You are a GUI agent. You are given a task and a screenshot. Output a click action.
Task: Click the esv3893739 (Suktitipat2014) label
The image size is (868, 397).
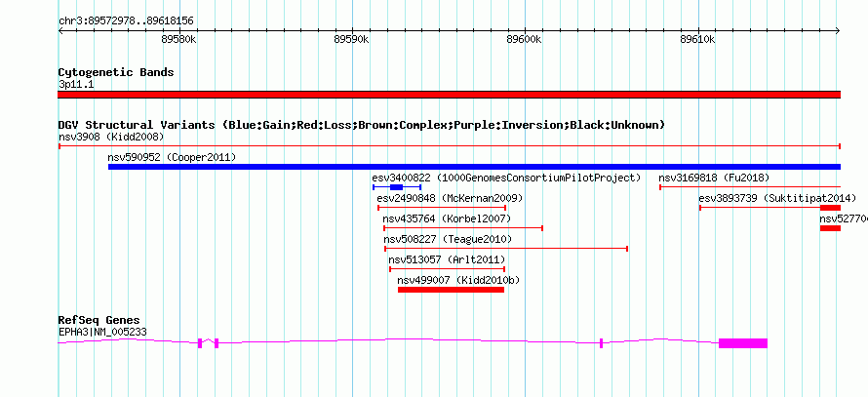coord(777,198)
